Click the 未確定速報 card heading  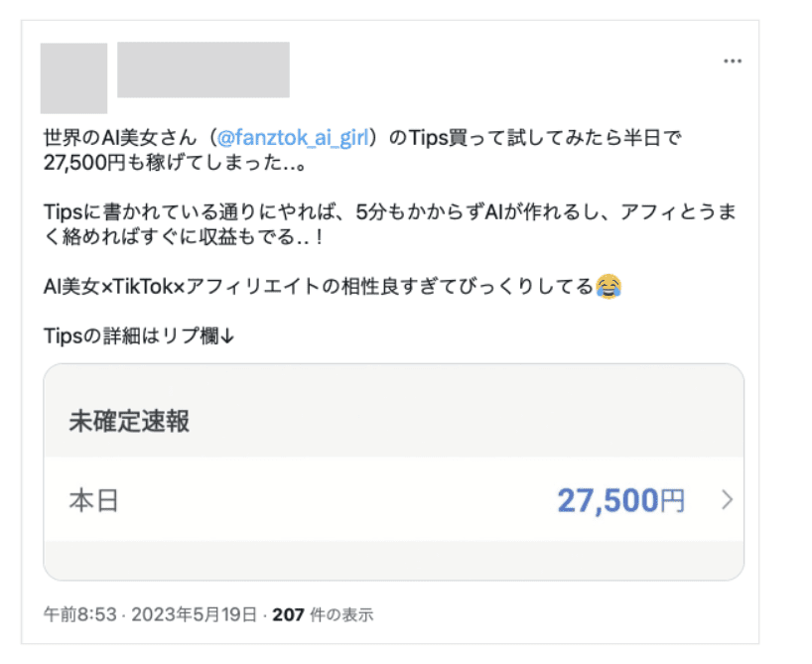click(x=129, y=421)
